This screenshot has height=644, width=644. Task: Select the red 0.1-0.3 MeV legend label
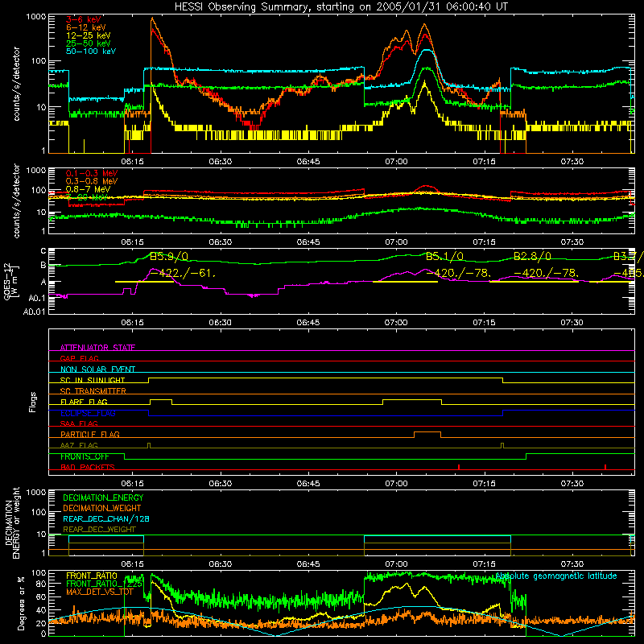[x=92, y=173]
